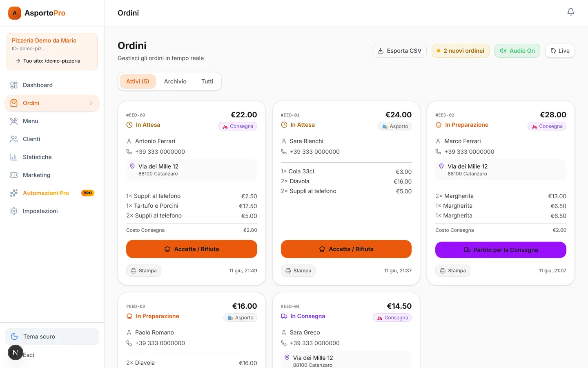Click Asporto tag on order #EED-01
The width and height of the screenshot is (588, 368).
coord(395,126)
